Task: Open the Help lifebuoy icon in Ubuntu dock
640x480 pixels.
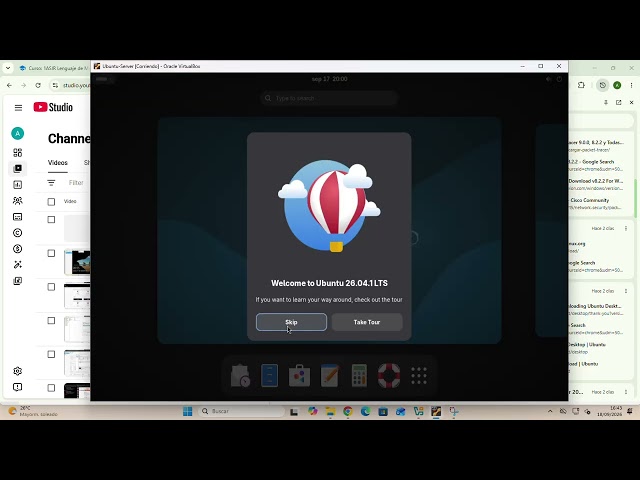Action: click(x=389, y=376)
